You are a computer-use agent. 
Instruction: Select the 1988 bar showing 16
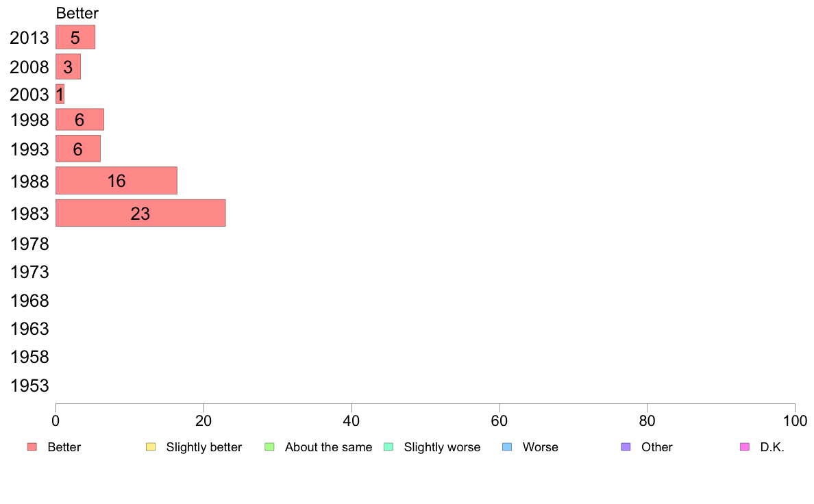(116, 181)
